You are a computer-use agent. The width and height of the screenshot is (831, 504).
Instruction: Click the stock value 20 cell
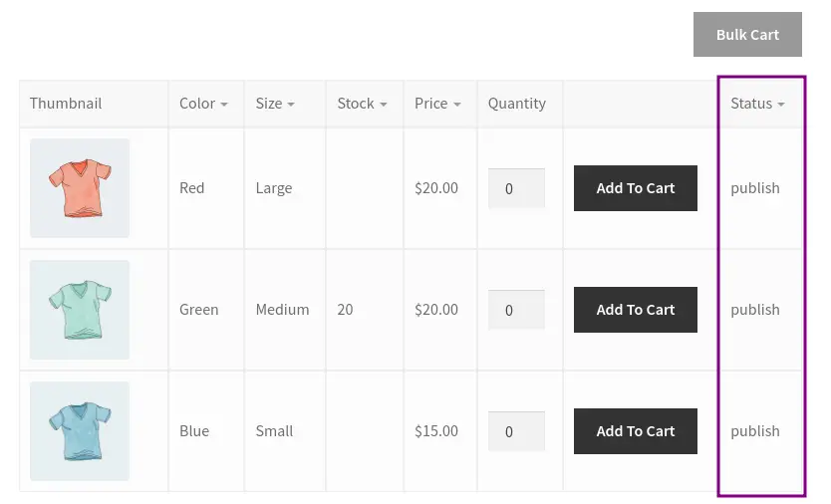345,310
